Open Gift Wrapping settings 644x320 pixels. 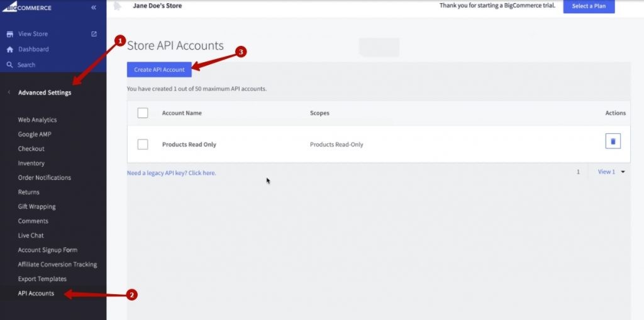36,207
